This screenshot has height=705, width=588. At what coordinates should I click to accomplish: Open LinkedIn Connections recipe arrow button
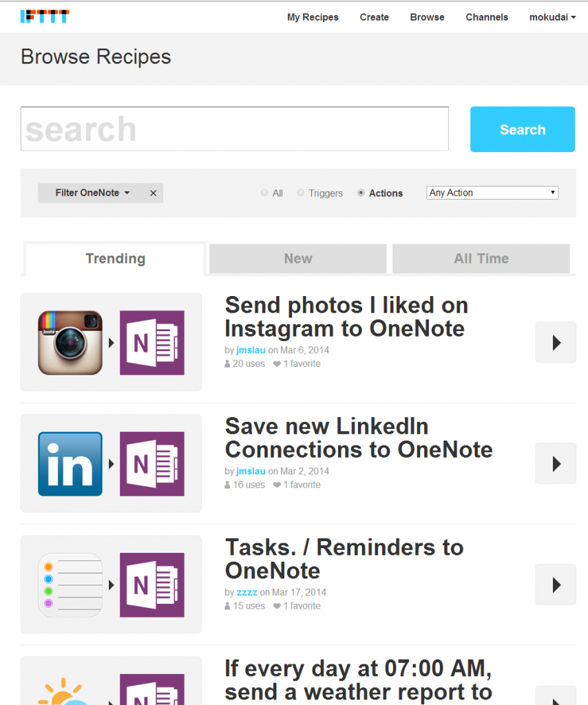(556, 463)
